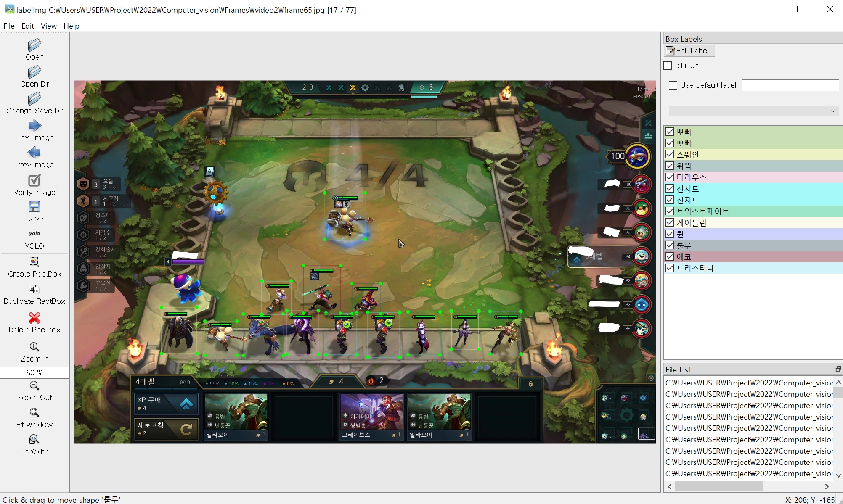Click first 일라오이 shop card
This screenshot has width=843, height=504.
tap(236, 416)
